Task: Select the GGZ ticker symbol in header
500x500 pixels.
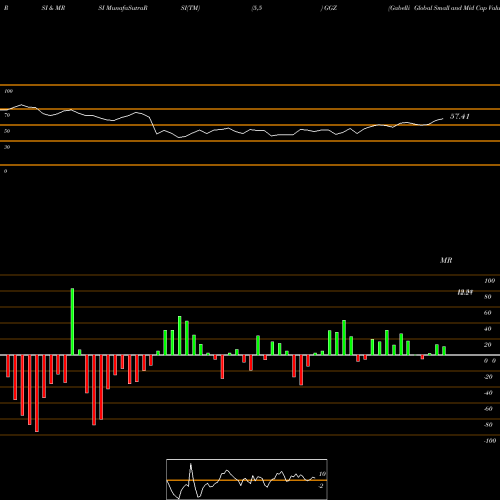Action: (331, 8)
